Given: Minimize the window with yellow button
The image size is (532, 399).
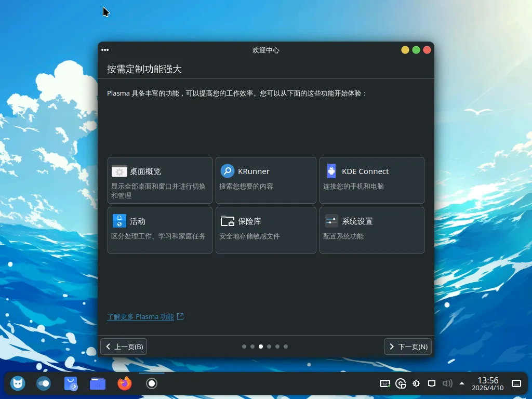Looking at the screenshot, I should (405, 50).
